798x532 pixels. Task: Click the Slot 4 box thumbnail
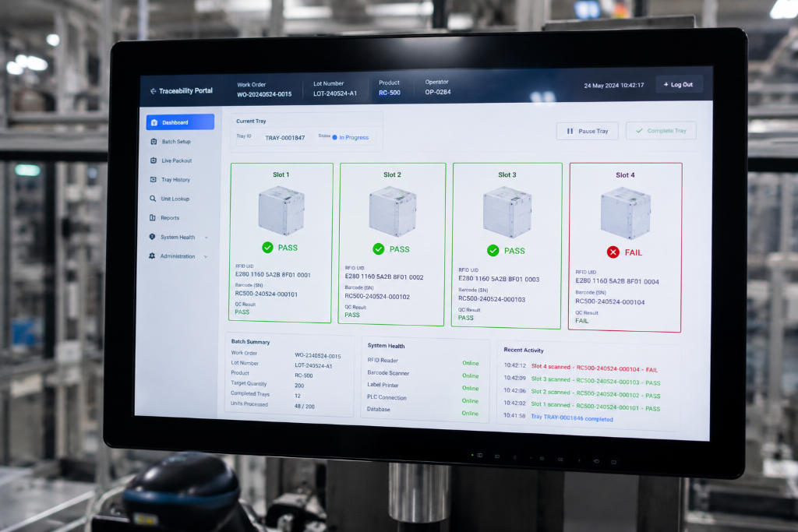(626, 213)
